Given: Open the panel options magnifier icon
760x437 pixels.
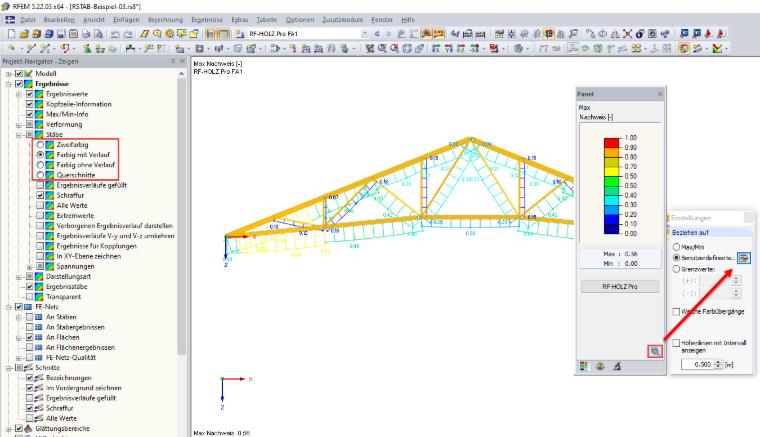Looking at the screenshot, I should point(655,352).
